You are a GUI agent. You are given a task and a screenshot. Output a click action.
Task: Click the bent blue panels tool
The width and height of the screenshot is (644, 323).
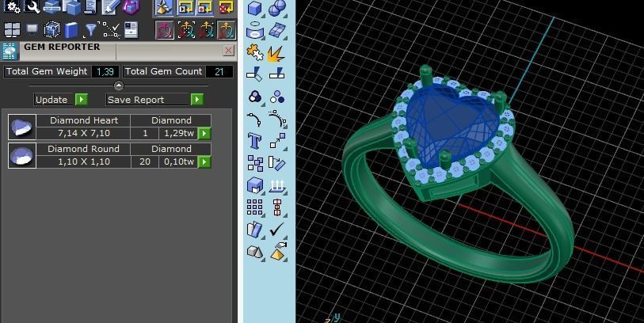254,230
